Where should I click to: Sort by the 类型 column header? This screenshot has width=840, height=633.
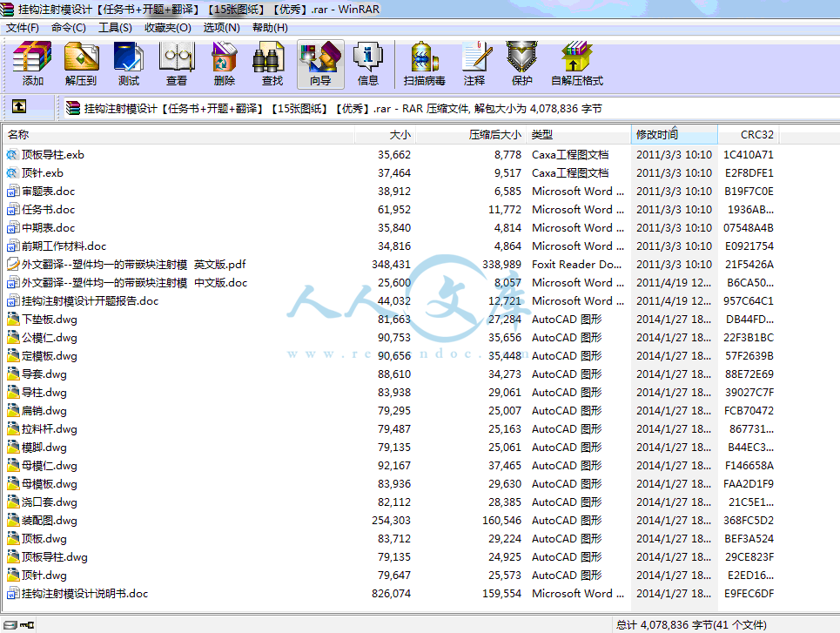click(x=579, y=135)
